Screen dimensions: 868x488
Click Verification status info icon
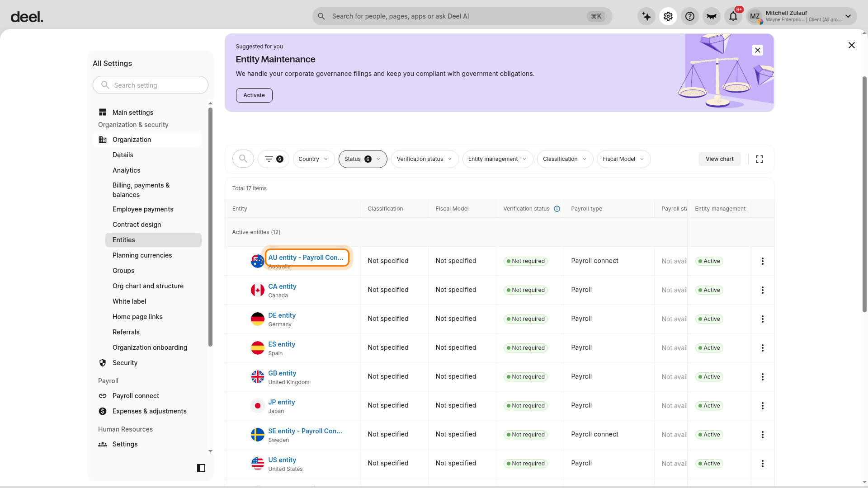(557, 209)
